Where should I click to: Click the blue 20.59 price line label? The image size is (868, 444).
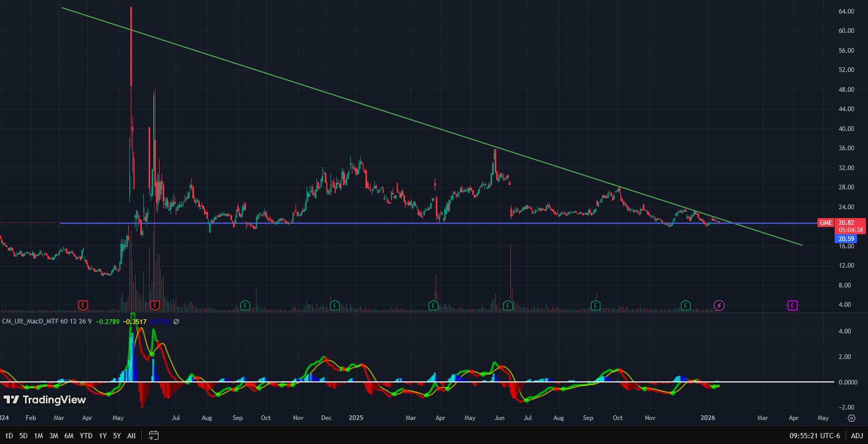[x=846, y=239]
